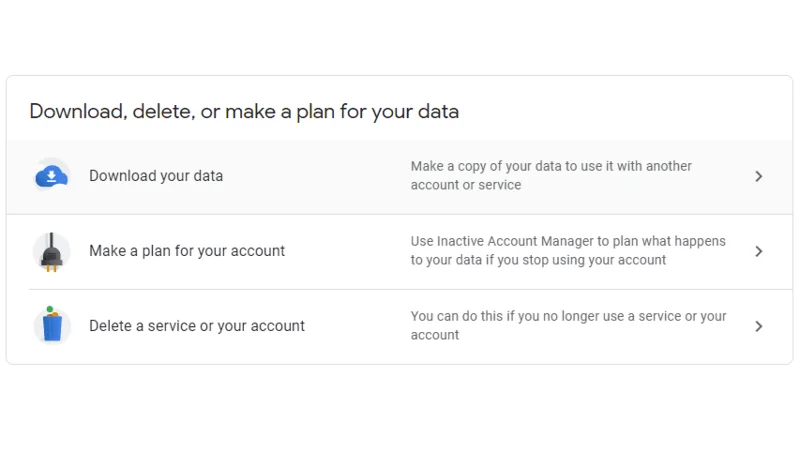Click the word 'Download' in the heading
This screenshot has width=800, height=452.
[78, 111]
